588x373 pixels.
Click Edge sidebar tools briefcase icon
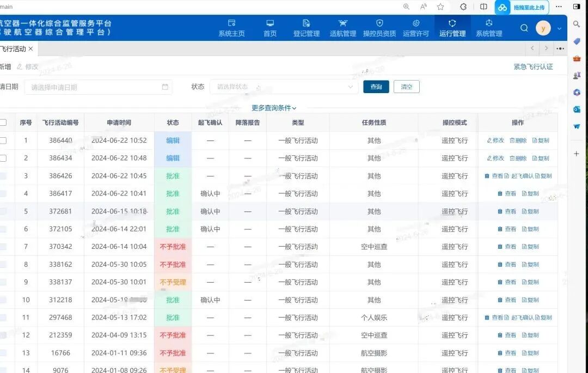pos(577,58)
